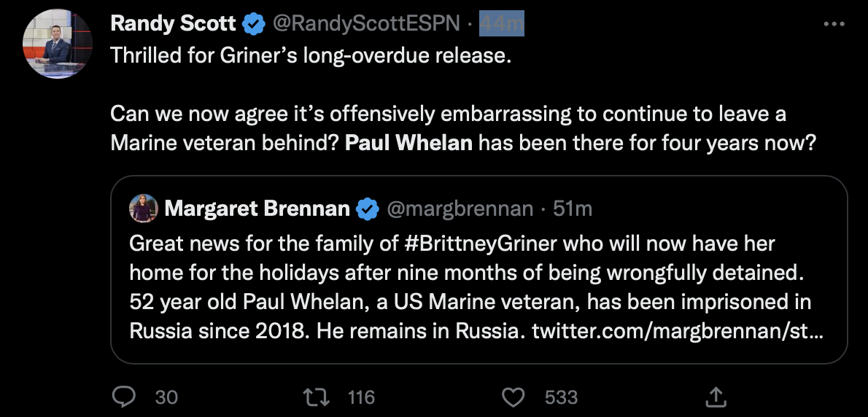Click the 533 likes count

click(x=561, y=397)
